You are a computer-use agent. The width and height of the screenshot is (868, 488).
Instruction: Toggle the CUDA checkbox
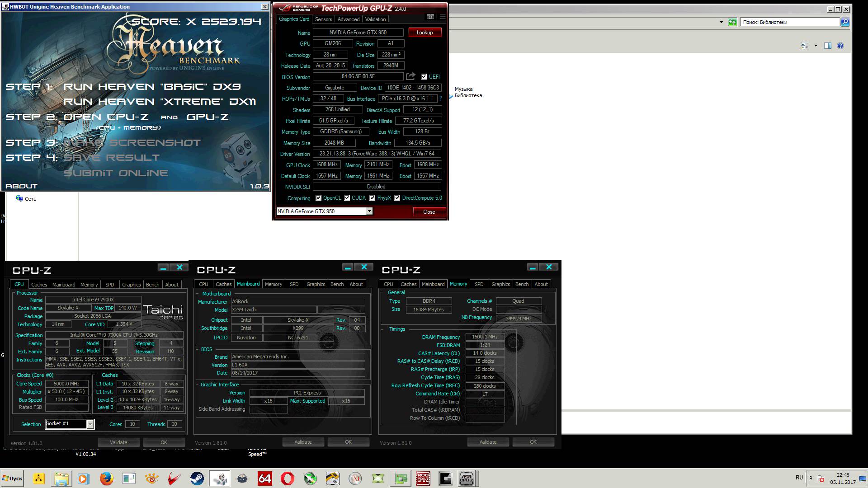[347, 198]
